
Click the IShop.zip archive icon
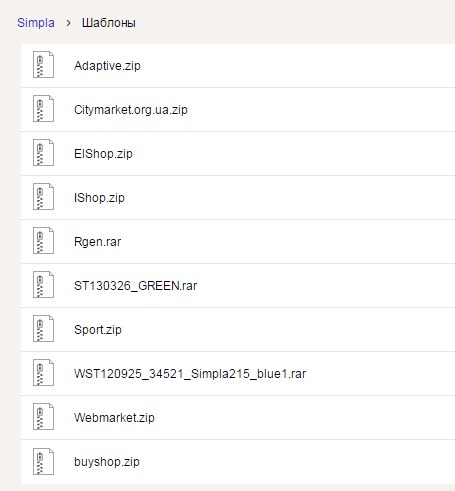click(x=43, y=196)
